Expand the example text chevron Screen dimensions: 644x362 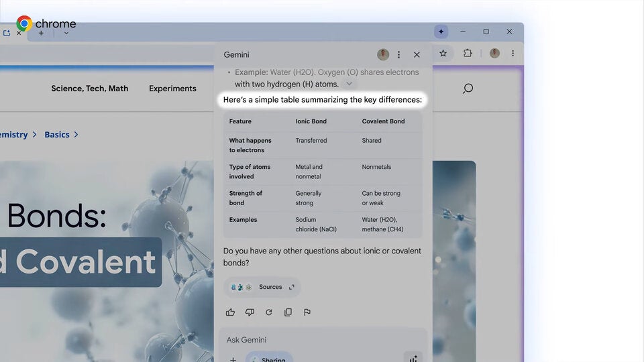pyautogui.click(x=349, y=84)
